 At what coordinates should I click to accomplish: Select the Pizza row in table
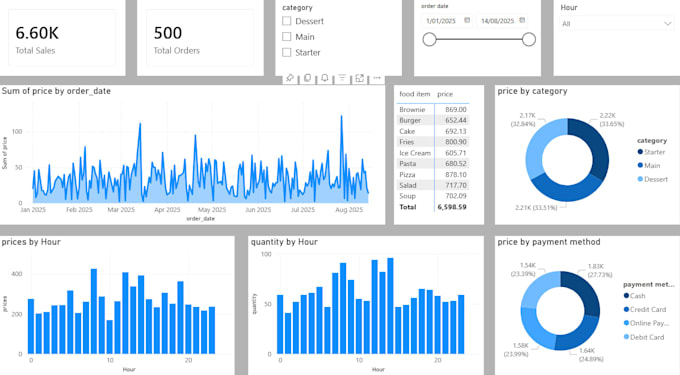[x=433, y=175]
